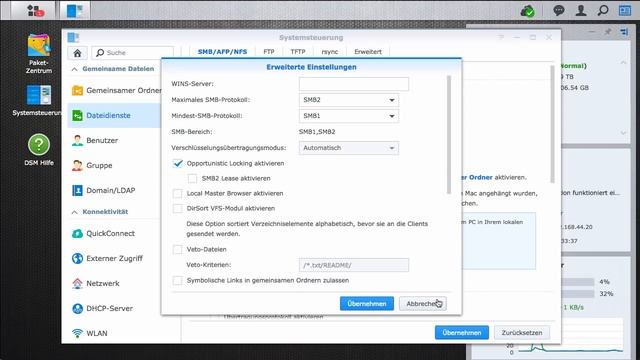The height and width of the screenshot is (360, 640).
Task: Open the notifications chat bubble icon
Action: tap(558, 10)
